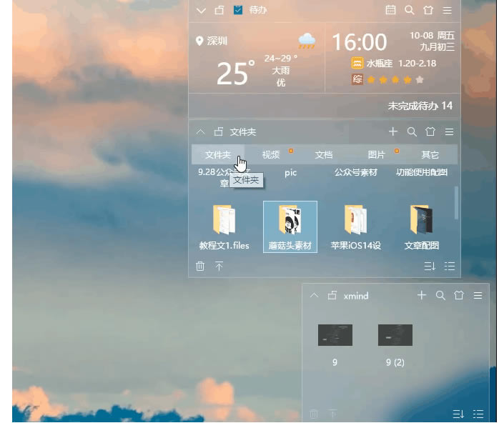Click the 综 horoscope rating badge
The height and width of the screenshot is (428, 504).
[357, 79]
